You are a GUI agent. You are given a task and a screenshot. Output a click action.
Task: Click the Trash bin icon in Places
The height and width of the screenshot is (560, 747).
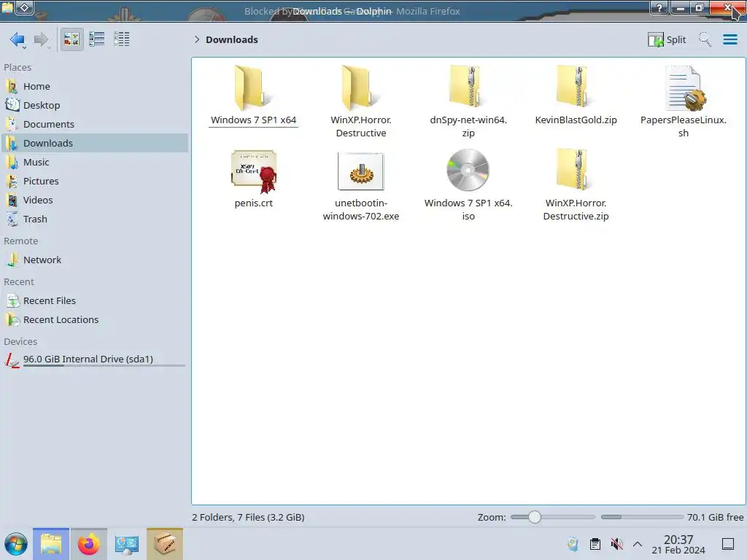pos(12,219)
